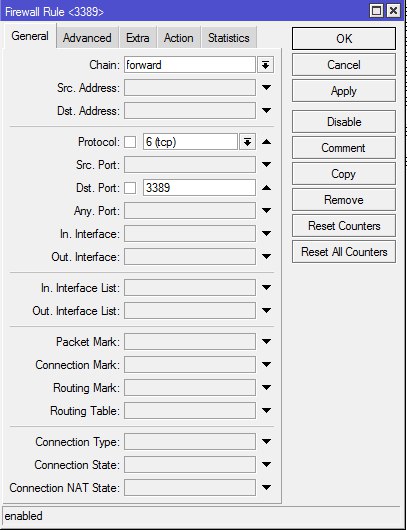This screenshot has width=407, height=530.
Task: Remove the firewall rule
Action: coord(344,199)
